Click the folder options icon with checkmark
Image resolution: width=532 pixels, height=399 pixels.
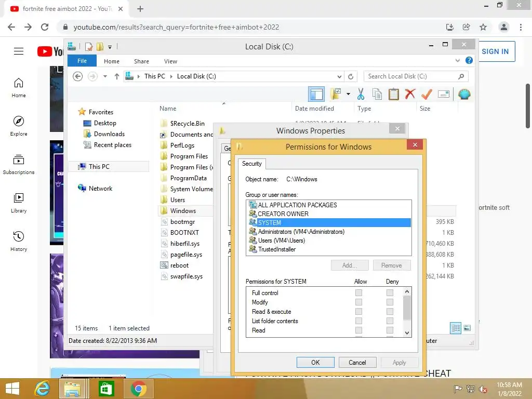(x=336, y=94)
